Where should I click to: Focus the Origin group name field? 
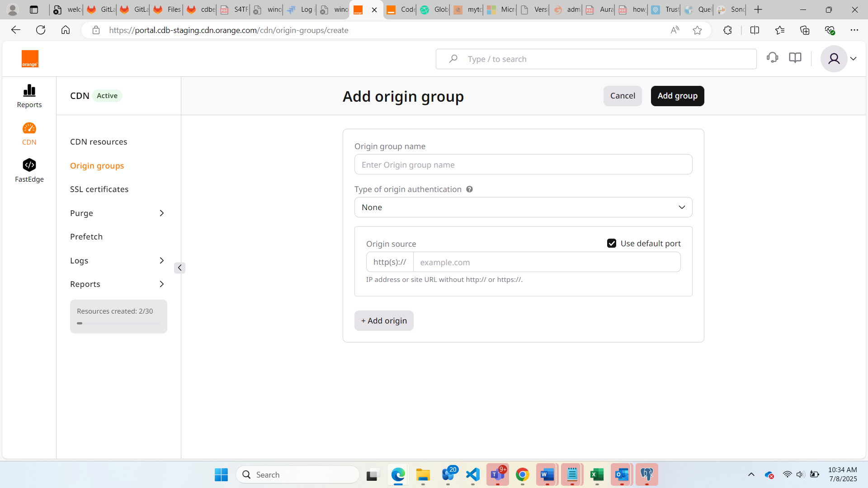(523, 164)
